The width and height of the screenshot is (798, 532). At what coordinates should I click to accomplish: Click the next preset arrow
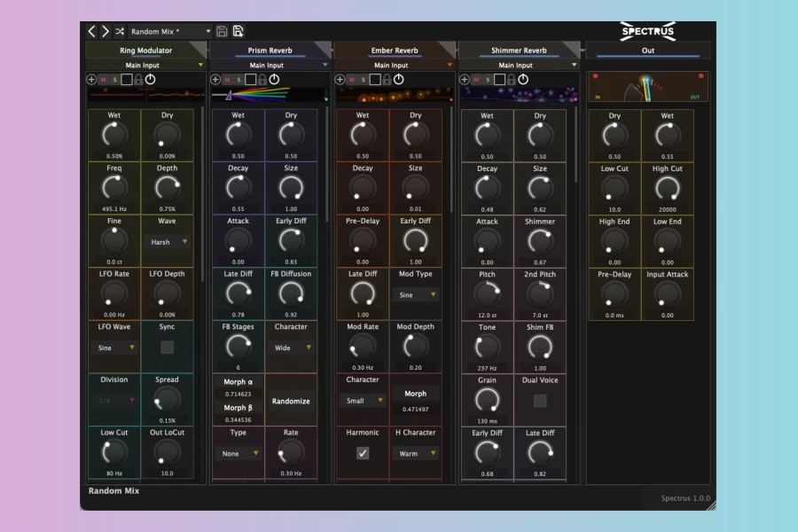[x=106, y=31]
